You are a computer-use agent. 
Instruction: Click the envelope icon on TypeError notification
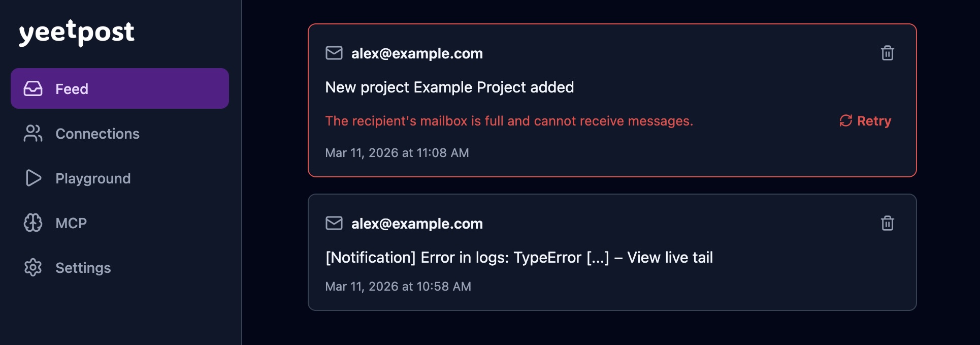[334, 223]
